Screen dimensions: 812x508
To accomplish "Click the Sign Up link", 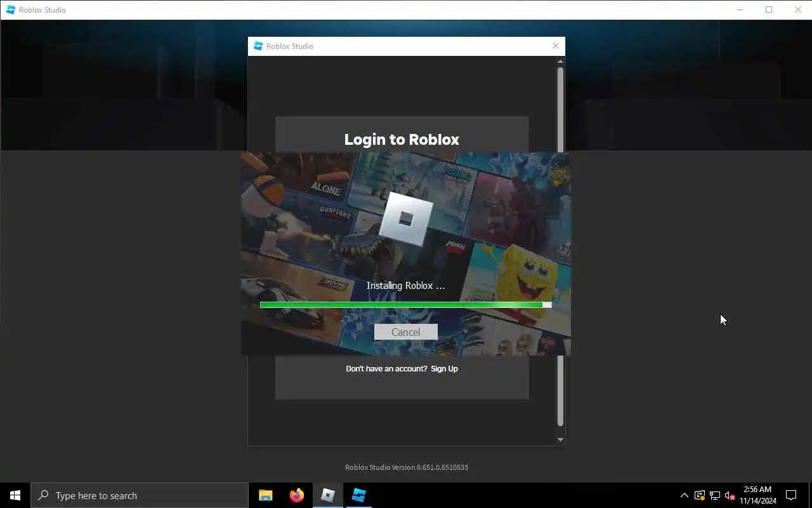I will [444, 369].
